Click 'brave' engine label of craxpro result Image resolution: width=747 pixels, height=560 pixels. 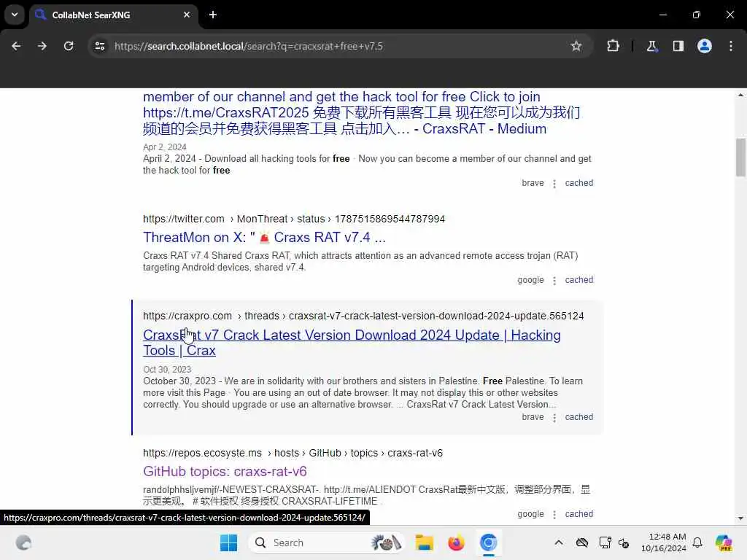[533, 417]
